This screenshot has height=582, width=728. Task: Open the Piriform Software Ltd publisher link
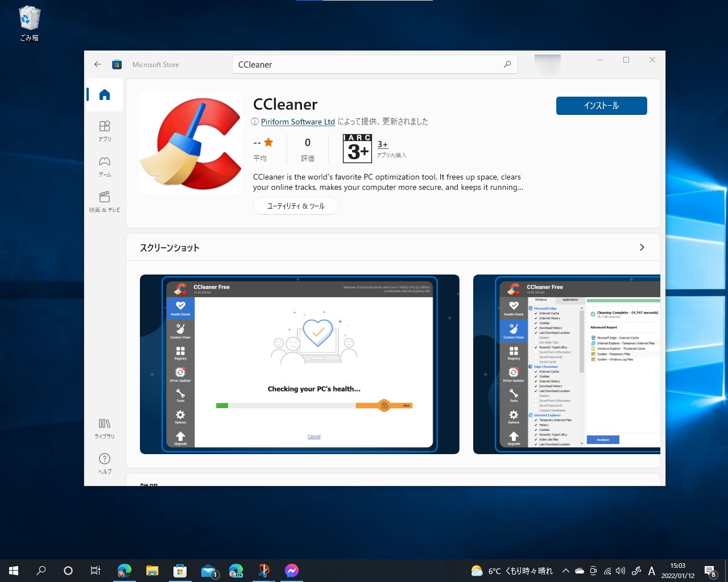pos(298,122)
